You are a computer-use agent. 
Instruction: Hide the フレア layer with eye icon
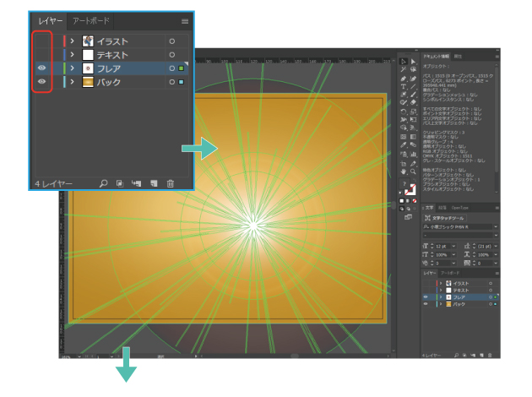pos(41,68)
